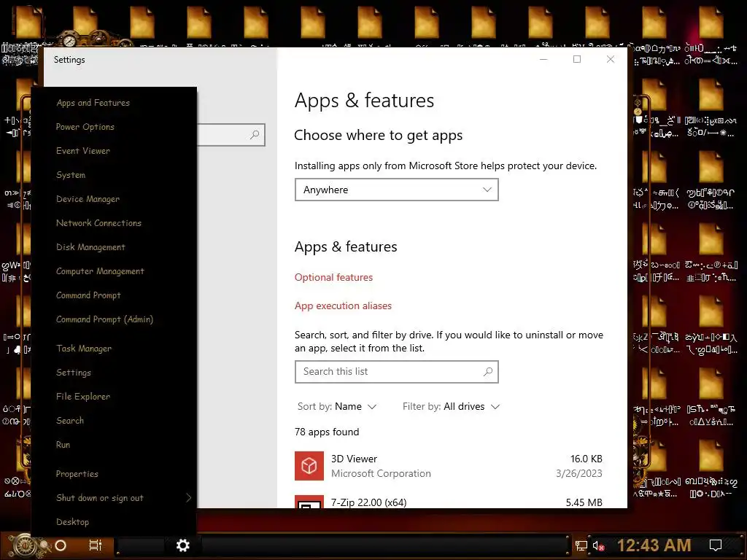
Task: Open the App execution aliases link
Action: pos(343,306)
